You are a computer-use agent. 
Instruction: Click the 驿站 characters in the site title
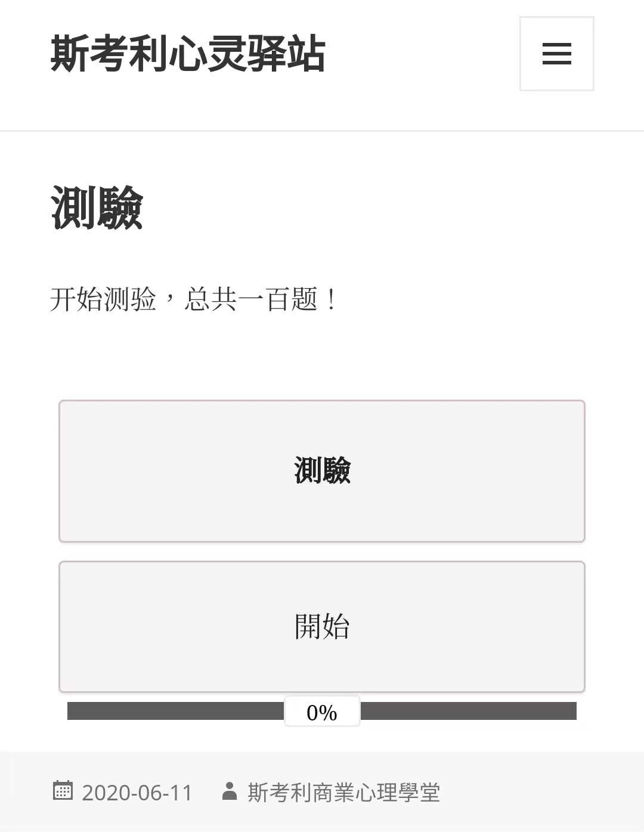pos(286,54)
